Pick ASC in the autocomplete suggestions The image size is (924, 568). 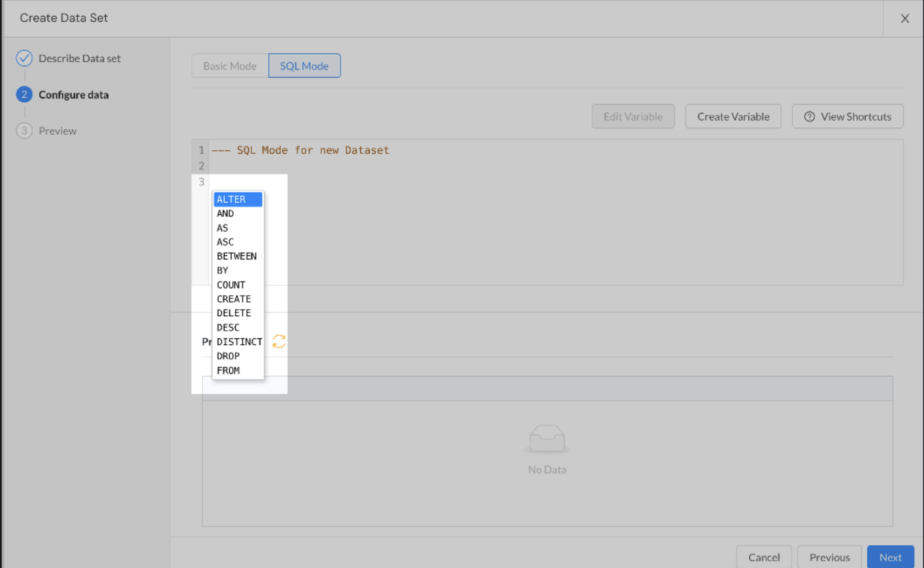tap(238, 242)
